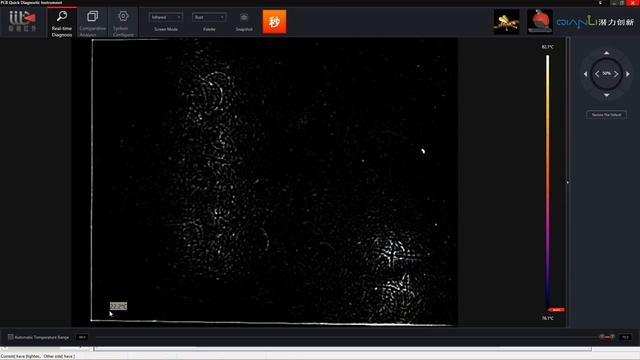Click the red marker on the temperature scale
640x360 pixels.
coord(556,310)
